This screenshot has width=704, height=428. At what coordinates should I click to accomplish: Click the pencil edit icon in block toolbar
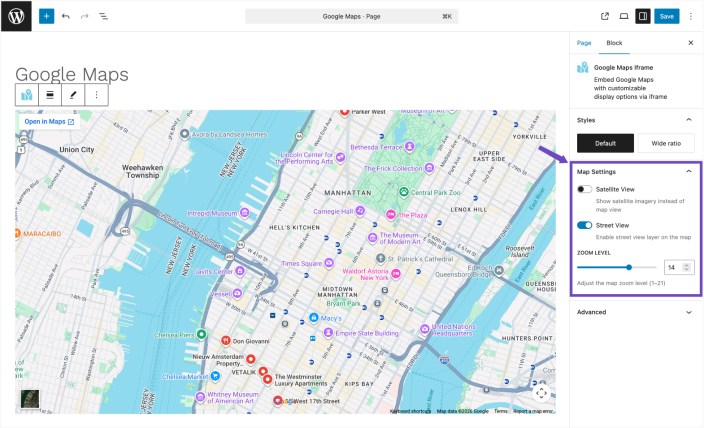pos(73,95)
